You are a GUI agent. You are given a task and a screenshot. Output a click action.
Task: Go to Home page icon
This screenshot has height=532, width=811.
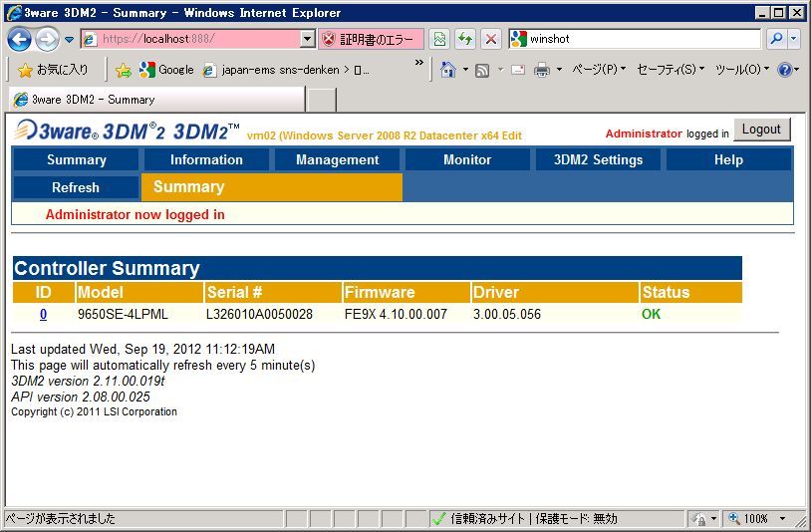(448, 70)
